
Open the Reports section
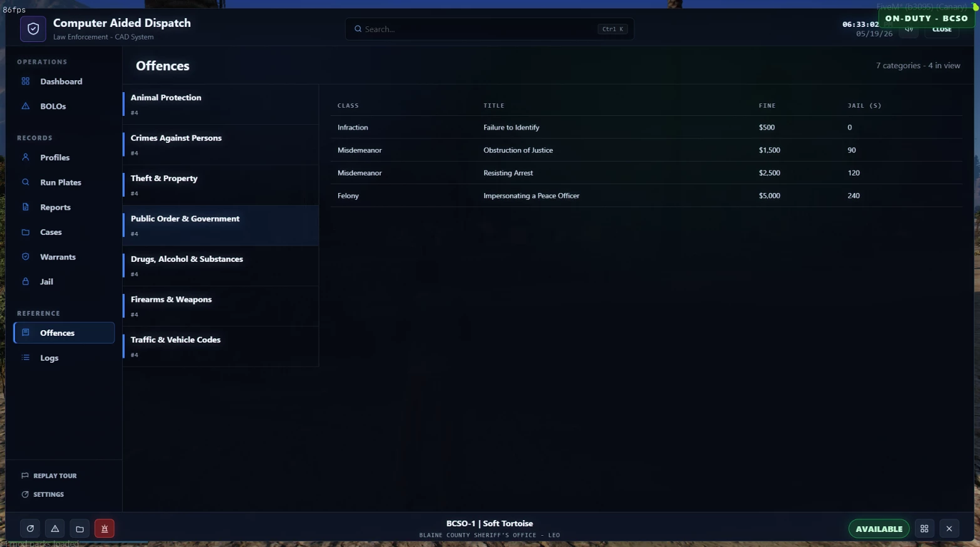click(x=63, y=207)
